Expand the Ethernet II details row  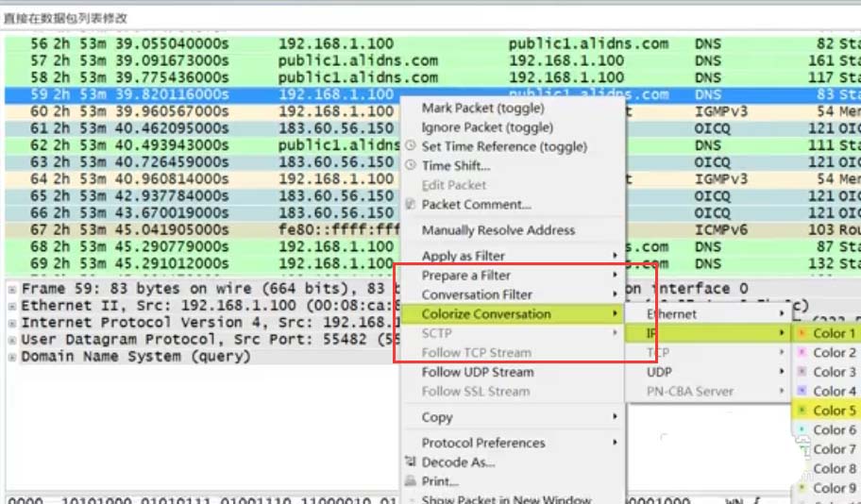coord(11,306)
